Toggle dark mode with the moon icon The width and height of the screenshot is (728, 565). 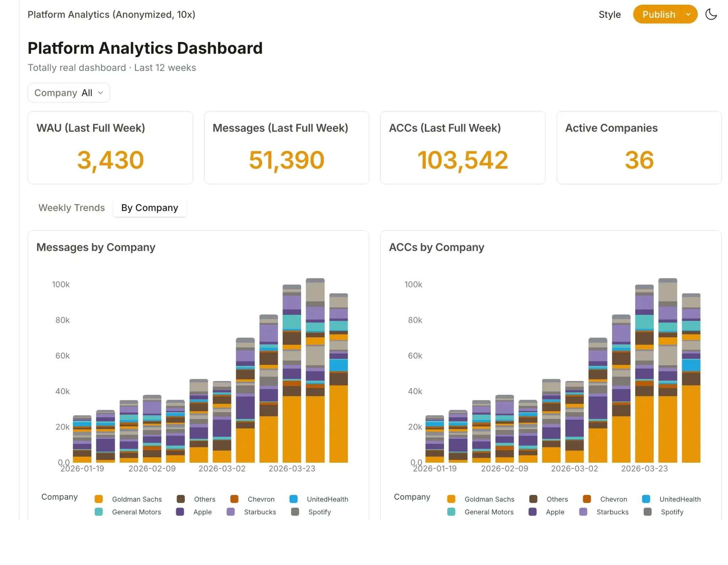(711, 14)
